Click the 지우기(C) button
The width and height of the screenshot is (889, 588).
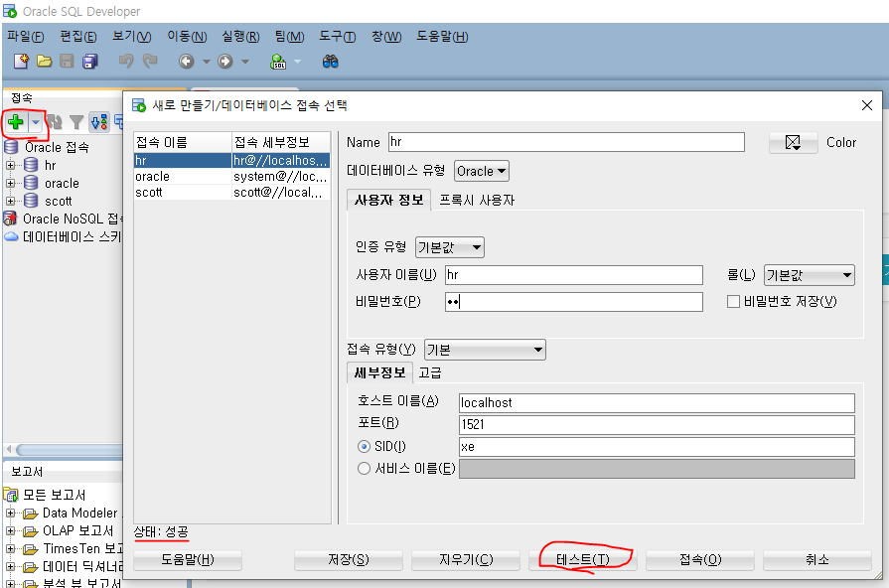point(466,559)
